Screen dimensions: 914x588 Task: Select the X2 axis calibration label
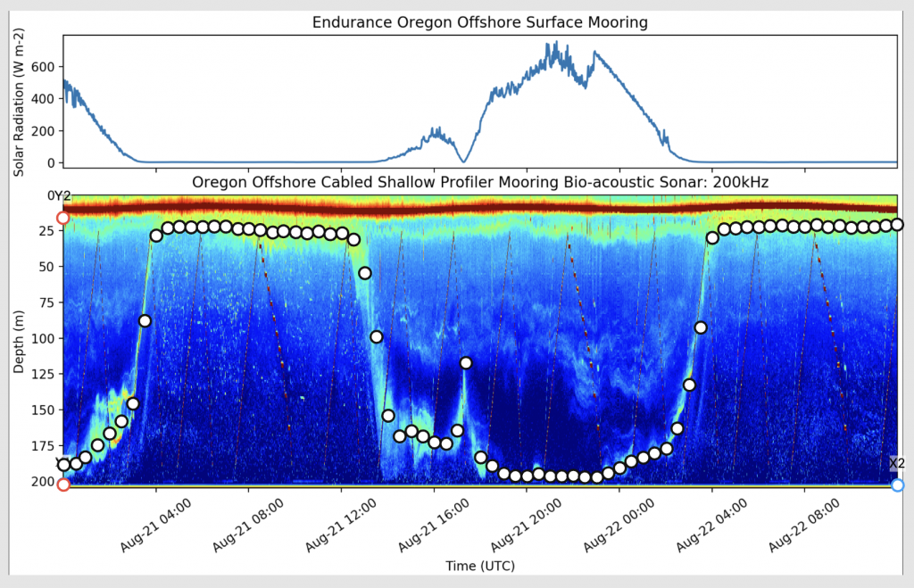[x=896, y=464]
